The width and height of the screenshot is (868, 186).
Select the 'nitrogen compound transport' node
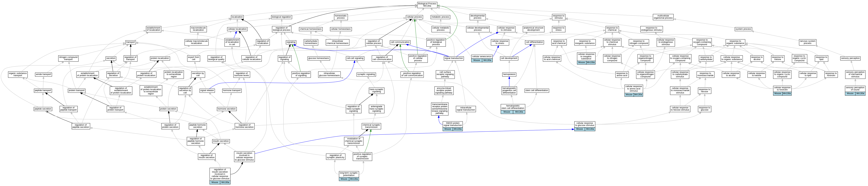68,58
